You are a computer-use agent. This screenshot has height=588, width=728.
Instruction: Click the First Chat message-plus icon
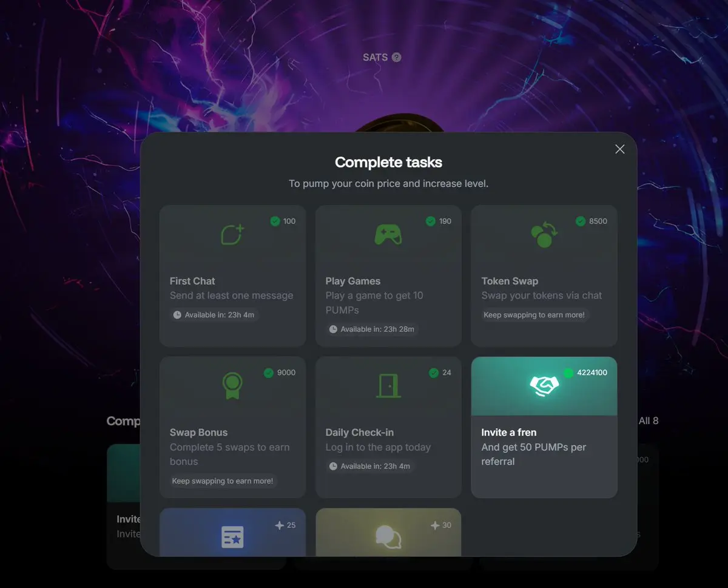[x=232, y=234]
